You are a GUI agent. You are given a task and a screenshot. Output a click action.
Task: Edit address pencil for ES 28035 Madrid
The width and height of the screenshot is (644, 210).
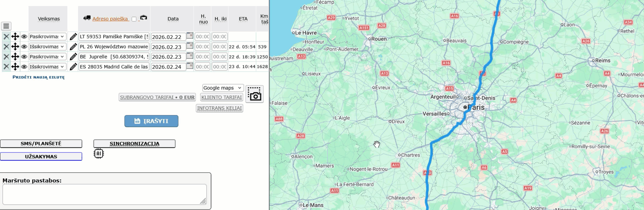[x=73, y=67]
